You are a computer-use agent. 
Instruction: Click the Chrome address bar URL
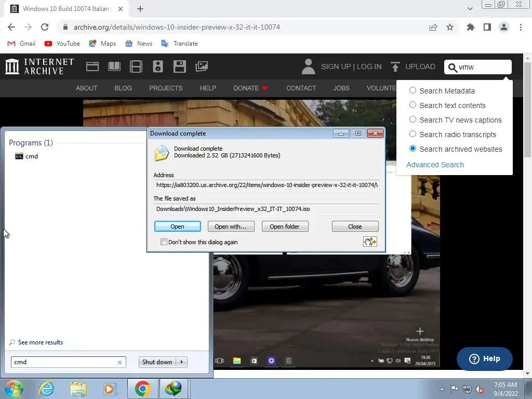pos(177,27)
